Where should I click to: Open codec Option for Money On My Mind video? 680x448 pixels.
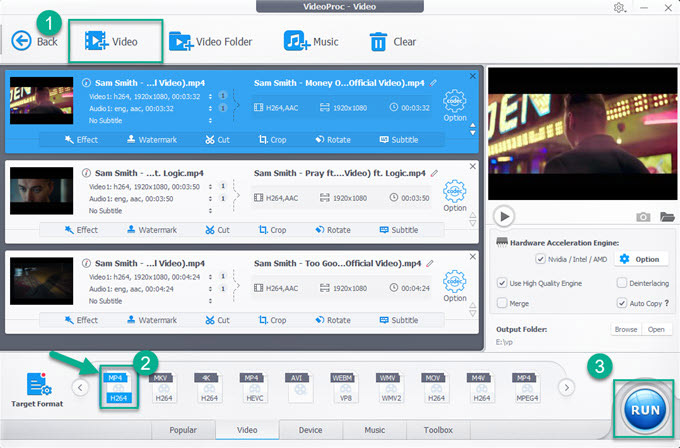tap(454, 105)
